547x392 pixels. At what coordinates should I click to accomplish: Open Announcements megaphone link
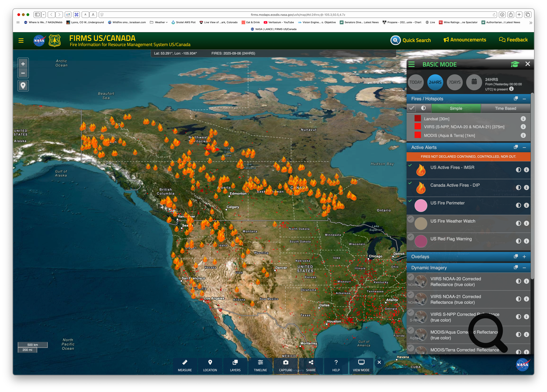[x=464, y=40]
